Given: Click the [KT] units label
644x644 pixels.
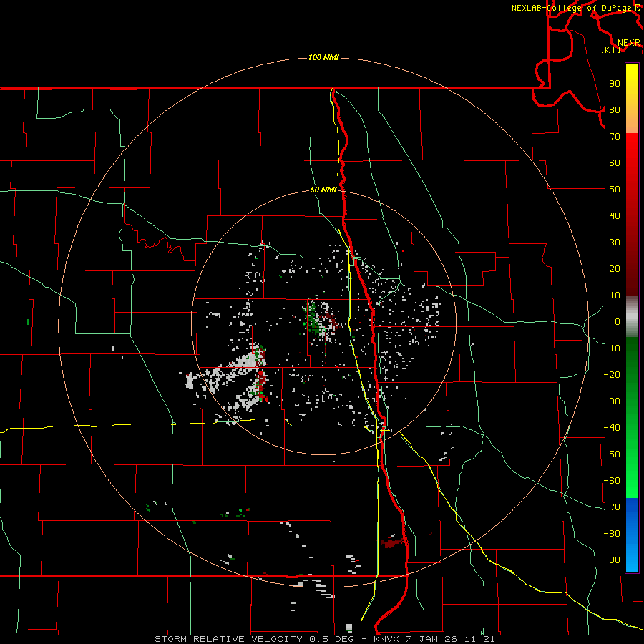Looking at the screenshot, I should pyautogui.click(x=611, y=49).
